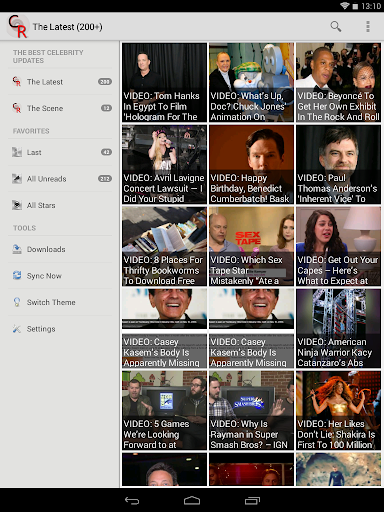Click the count badge beside Last
This screenshot has width=384, height=512.
(106, 152)
